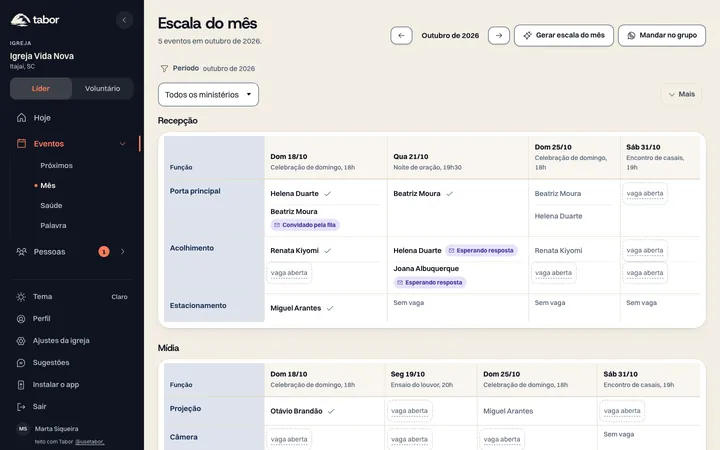Image resolution: width=720 pixels, height=450 pixels.
Task: Click Mandar no grupo button
Action: pyautogui.click(x=662, y=35)
